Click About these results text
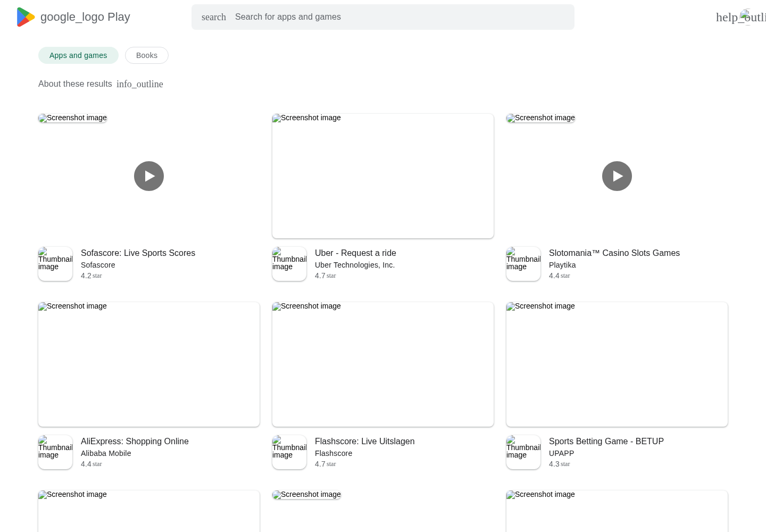Viewport: 766px width, 532px height. [75, 84]
